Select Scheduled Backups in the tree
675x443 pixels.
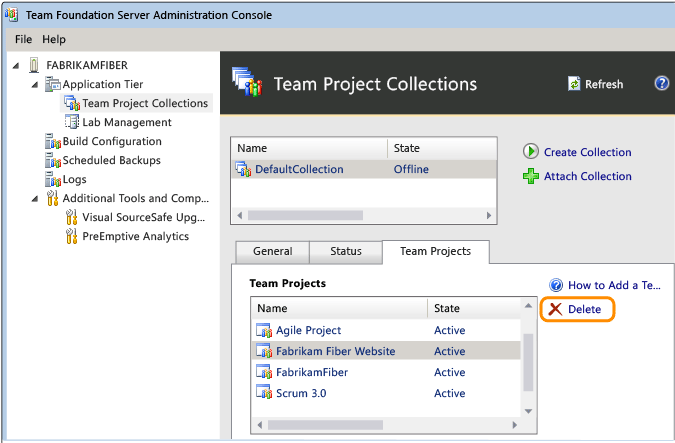coord(111,160)
